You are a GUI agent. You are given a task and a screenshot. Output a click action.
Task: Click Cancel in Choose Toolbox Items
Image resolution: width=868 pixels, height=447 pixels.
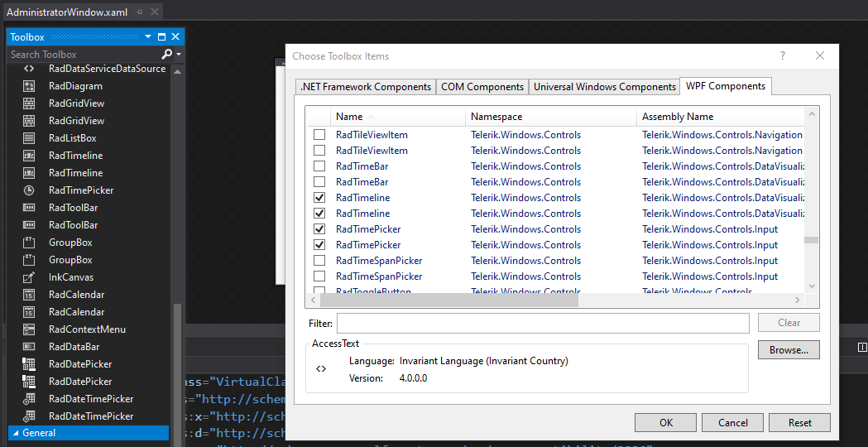(732, 423)
